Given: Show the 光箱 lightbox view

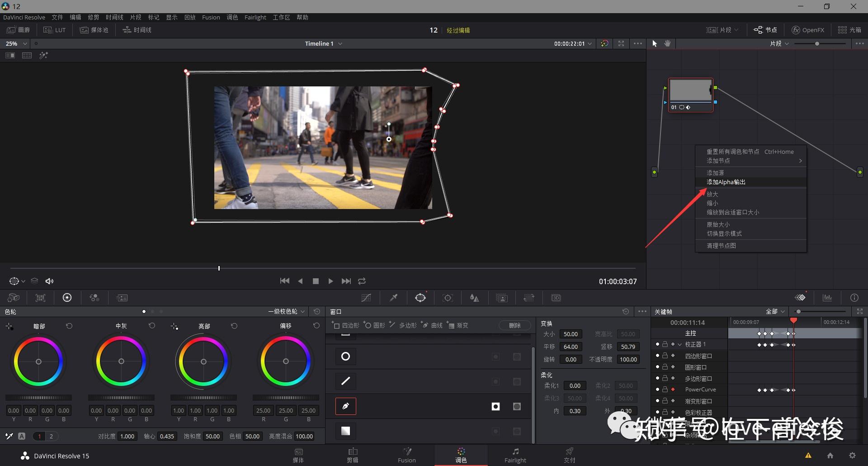Looking at the screenshot, I should click(x=849, y=30).
